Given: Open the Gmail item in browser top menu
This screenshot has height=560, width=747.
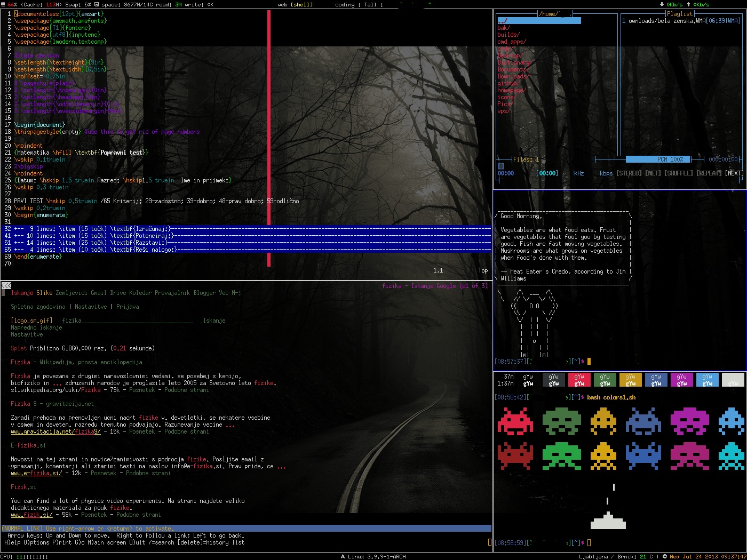Looking at the screenshot, I should (x=98, y=293).
